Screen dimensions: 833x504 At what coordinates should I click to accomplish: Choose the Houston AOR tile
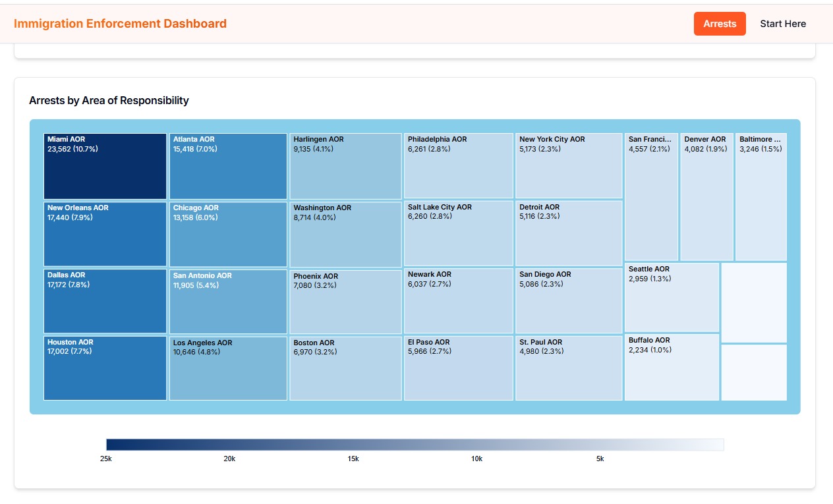tap(105, 368)
